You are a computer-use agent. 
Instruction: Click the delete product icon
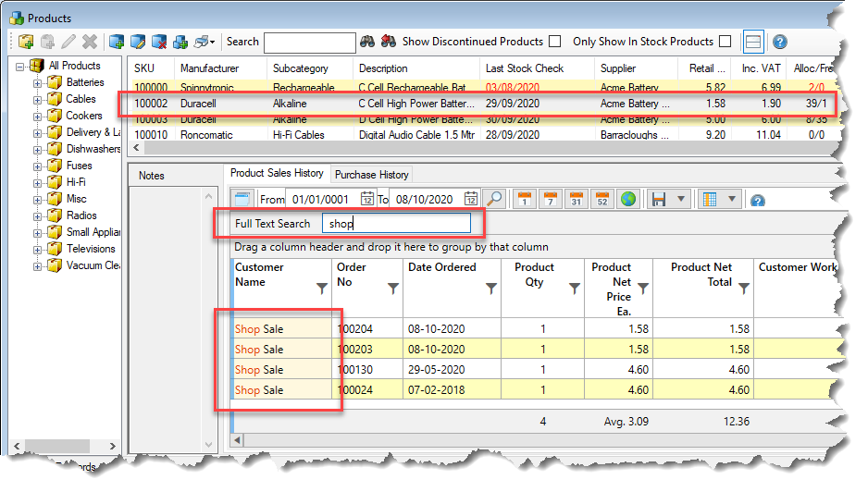pyautogui.click(x=90, y=42)
